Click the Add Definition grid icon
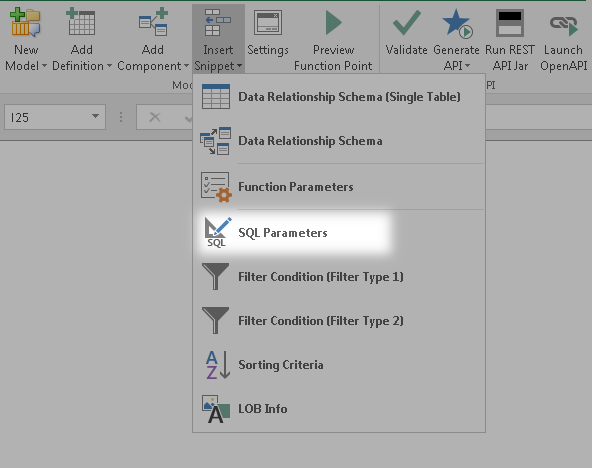This screenshot has height=468, width=592. point(81,23)
